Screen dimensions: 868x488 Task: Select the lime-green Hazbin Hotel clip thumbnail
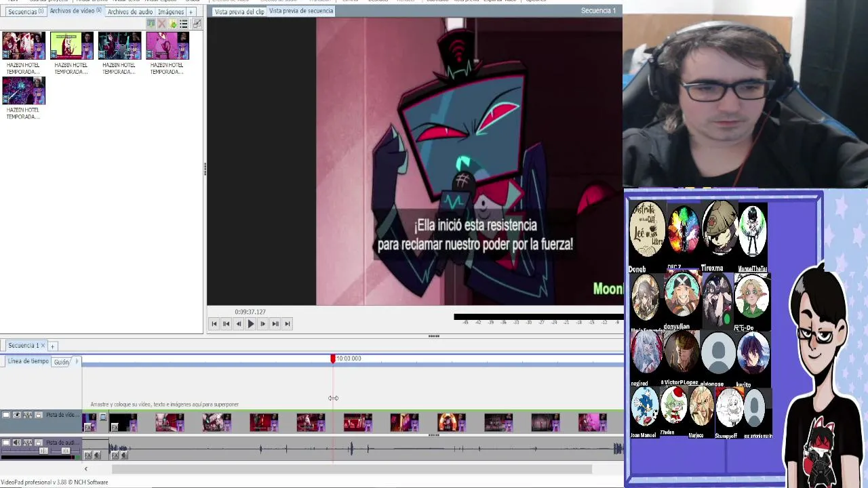point(71,45)
